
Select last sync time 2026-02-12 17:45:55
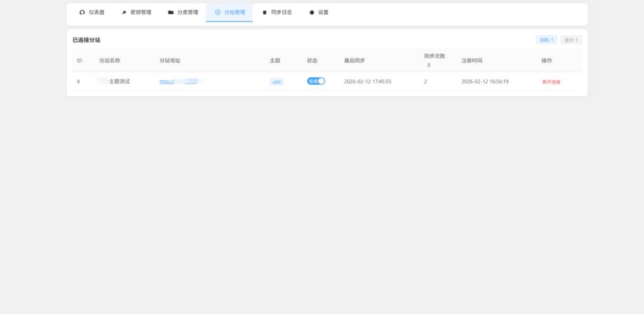367,82
